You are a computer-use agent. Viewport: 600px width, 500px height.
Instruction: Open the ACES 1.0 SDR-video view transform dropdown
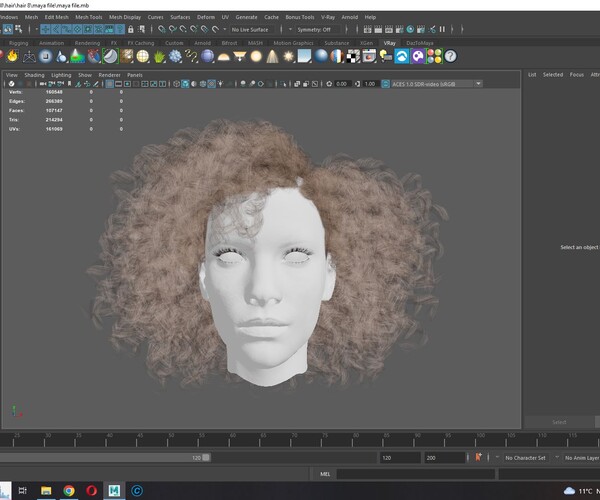(x=432, y=84)
